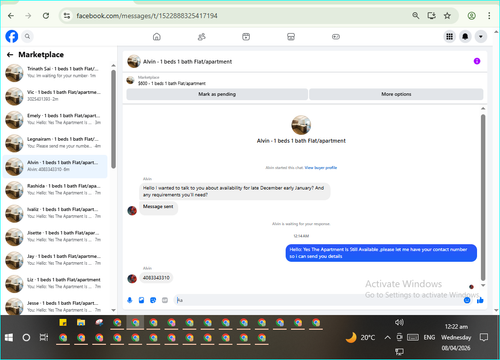Click the voice clip microphone icon

pos(130,300)
